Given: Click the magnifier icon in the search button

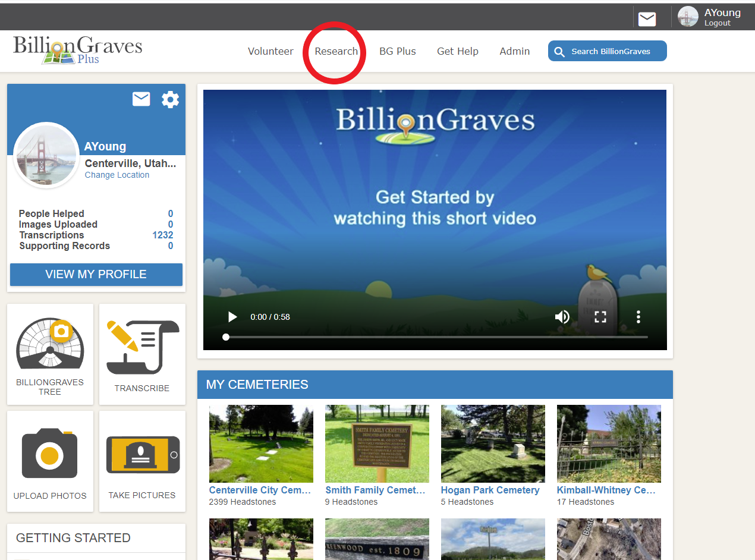Looking at the screenshot, I should [x=559, y=52].
